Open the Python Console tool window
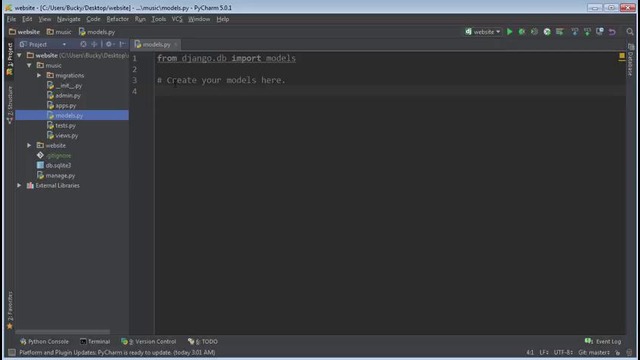This screenshot has width=640, height=360. pyautogui.click(x=44, y=342)
